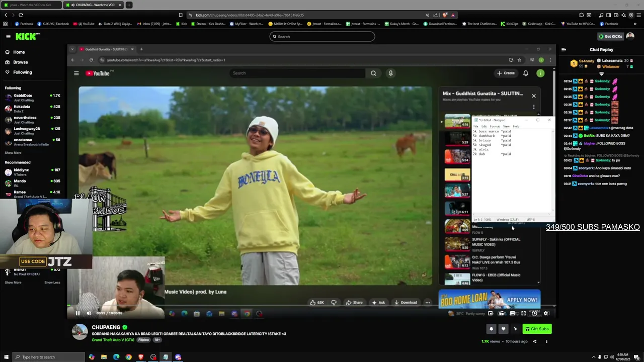Go back in browser history
The height and width of the screenshot is (362, 644).
click(6, 15)
